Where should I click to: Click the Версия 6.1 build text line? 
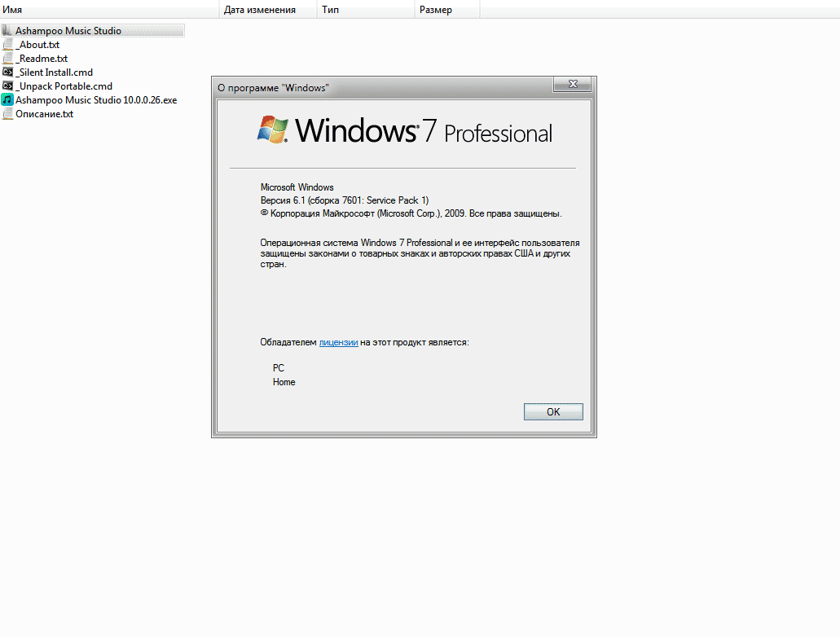point(345,200)
